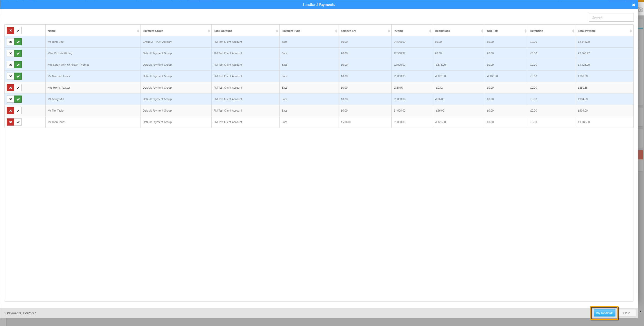Screen dimensions: 644x326
Task: Toggle red X for Mrs Horris Toaster
Action: 10,88
